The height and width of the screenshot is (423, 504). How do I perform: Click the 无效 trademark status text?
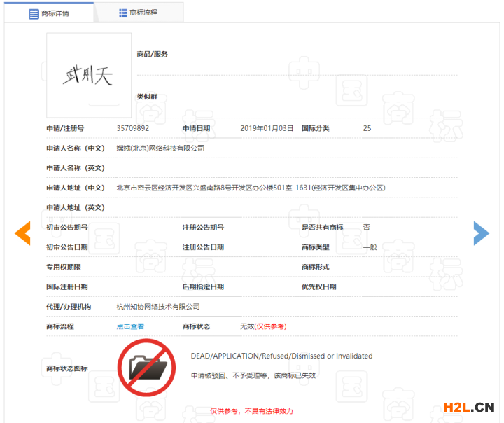click(246, 326)
